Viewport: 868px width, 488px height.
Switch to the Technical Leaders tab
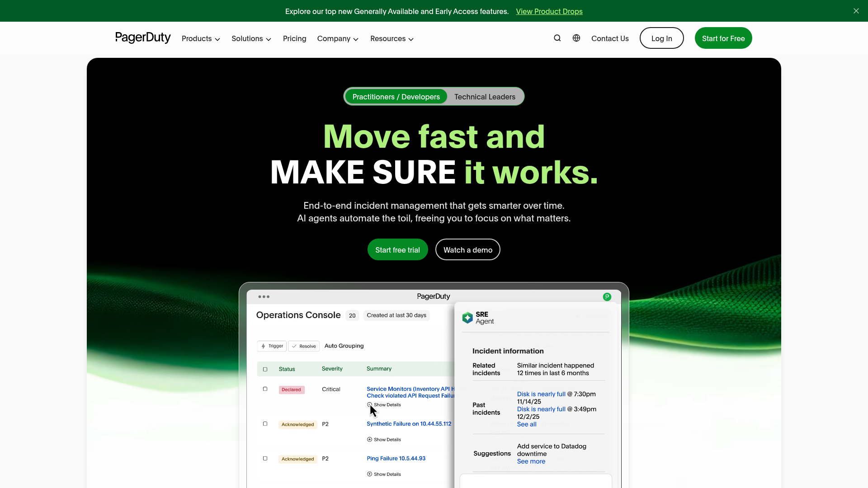(x=485, y=97)
